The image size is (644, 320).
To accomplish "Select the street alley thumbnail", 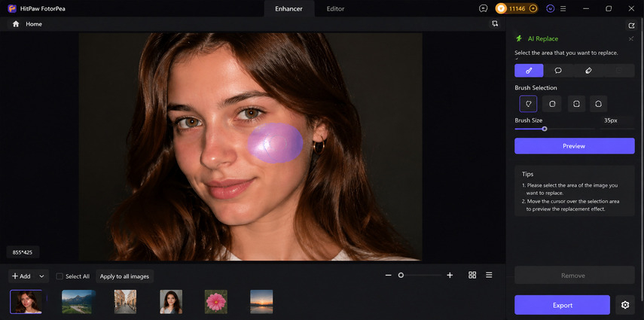I will 125,301.
